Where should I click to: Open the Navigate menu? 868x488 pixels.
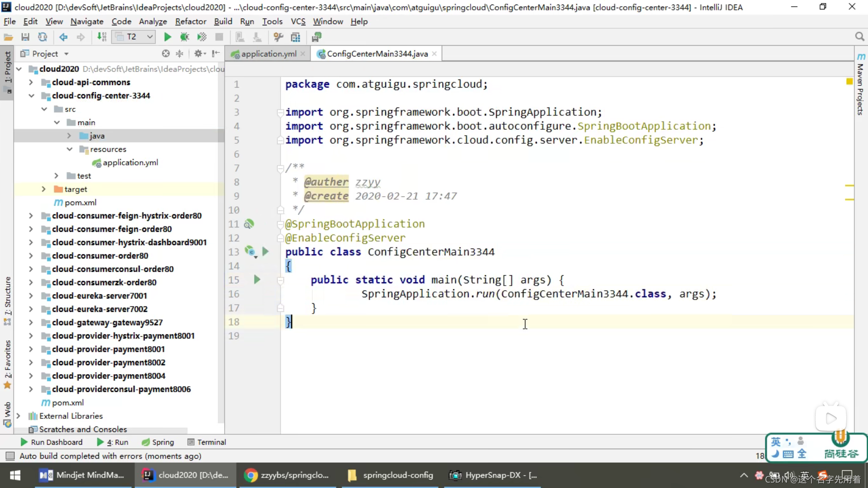tap(87, 21)
